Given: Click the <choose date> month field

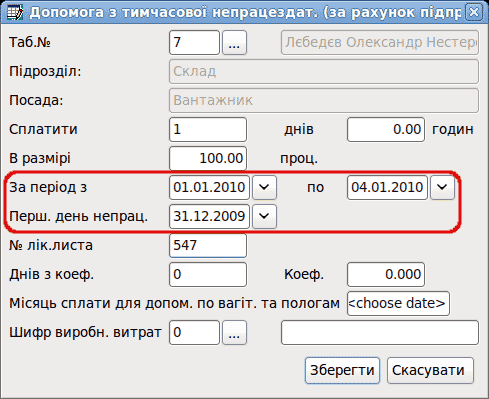Looking at the screenshot, I should (x=398, y=303).
